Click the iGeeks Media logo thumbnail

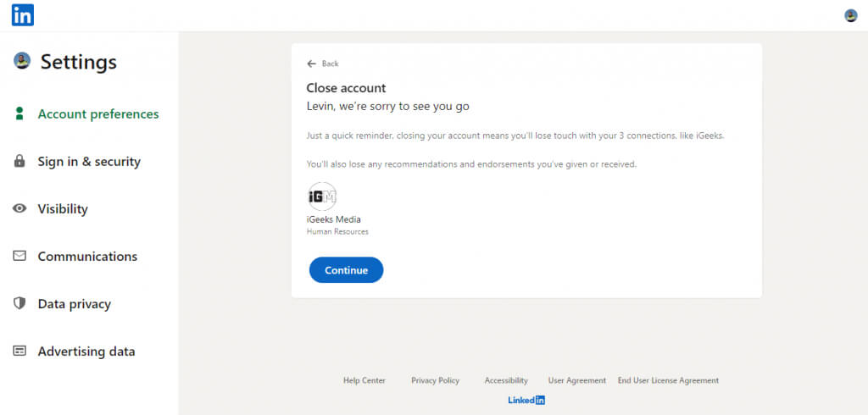[x=322, y=196]
